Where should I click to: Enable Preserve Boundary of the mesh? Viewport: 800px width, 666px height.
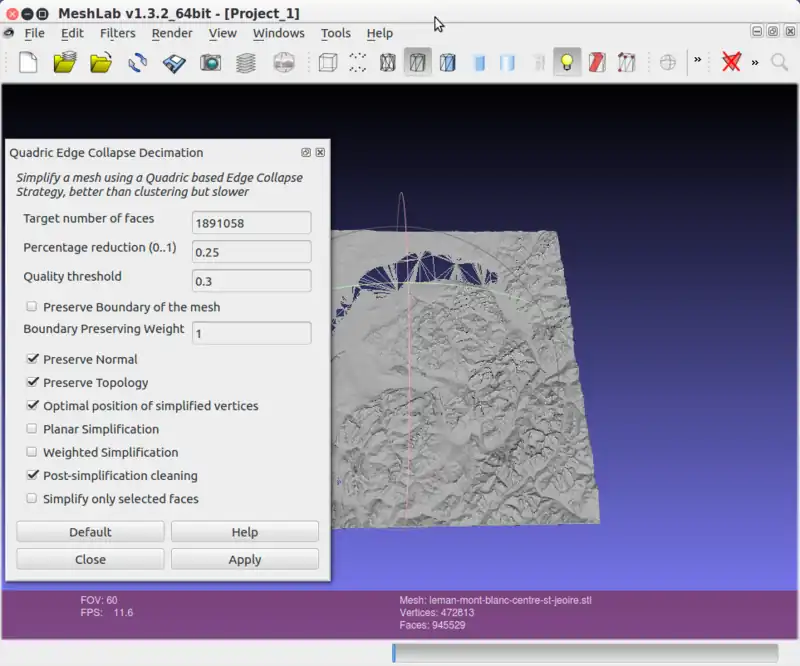point(32,307)
